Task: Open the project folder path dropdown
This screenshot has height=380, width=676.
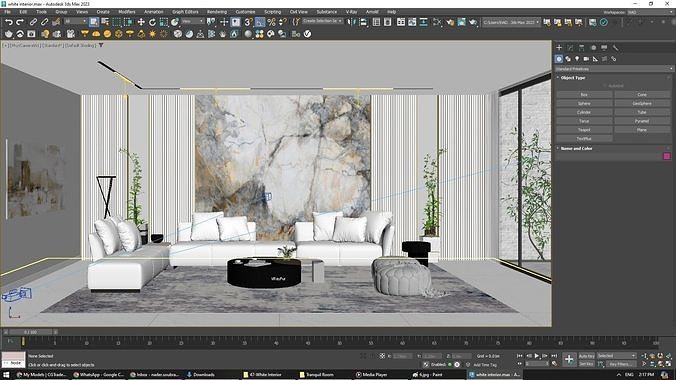Action: [511, 22]
